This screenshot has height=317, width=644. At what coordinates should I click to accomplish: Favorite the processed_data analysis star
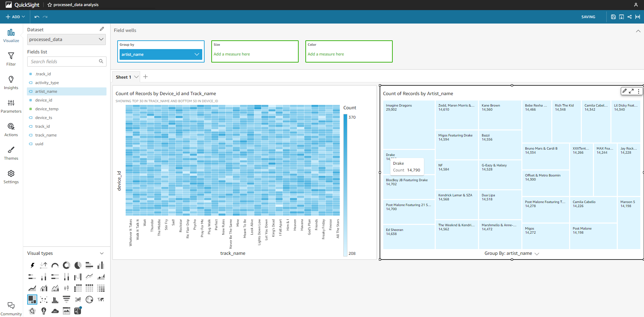tap(50, 5)
